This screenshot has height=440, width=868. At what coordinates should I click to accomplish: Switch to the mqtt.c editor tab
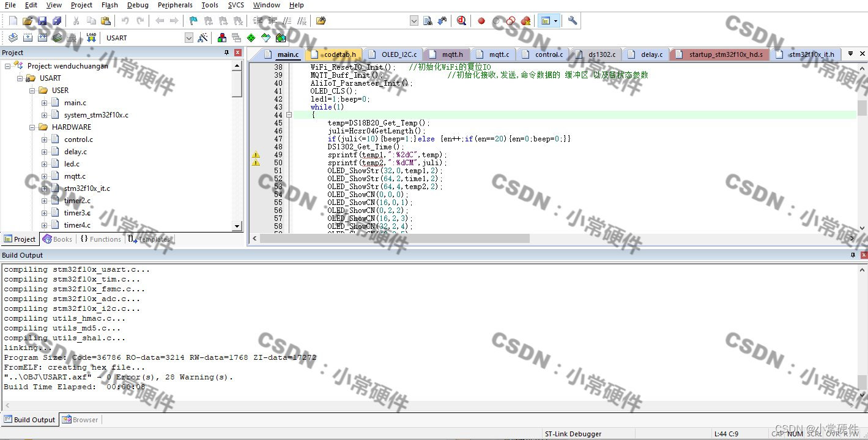click(x=493, y=54)
